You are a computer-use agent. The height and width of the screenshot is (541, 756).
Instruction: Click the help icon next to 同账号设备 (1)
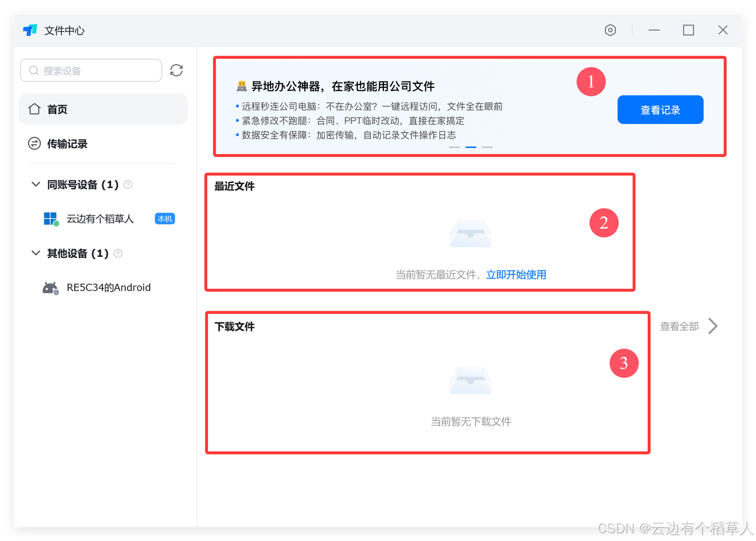128,185
